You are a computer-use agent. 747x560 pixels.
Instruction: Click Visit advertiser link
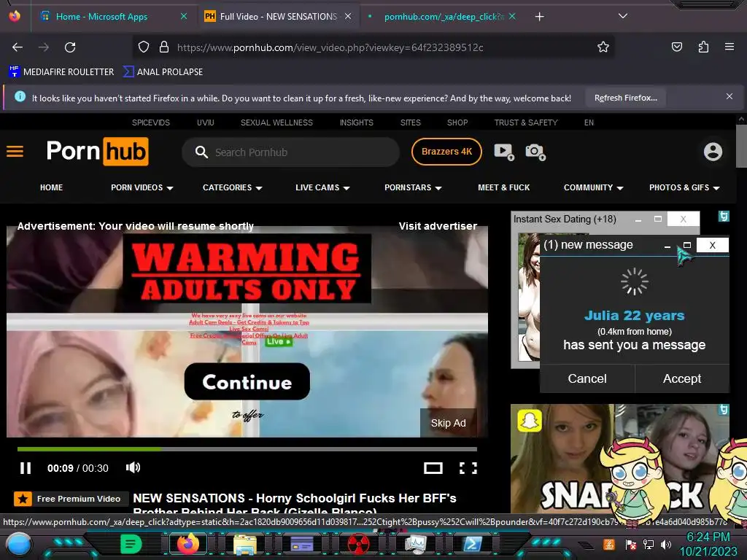438,226
